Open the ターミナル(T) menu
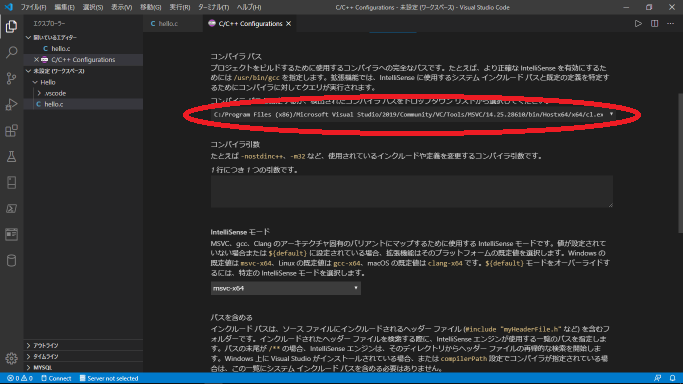The height and width of the screenshot is (384, 683). point(213,7)
